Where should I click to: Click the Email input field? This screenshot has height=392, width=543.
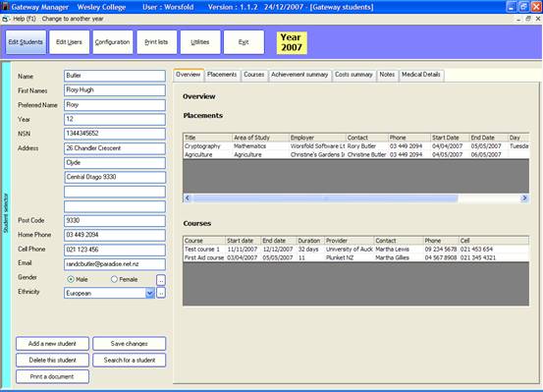point(115,264)
